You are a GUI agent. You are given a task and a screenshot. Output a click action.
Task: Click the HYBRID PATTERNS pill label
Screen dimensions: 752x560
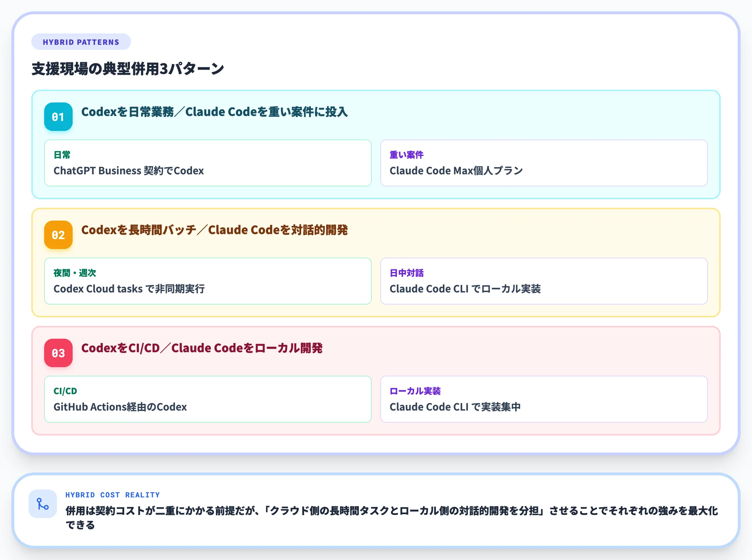(x=81, y=42)
